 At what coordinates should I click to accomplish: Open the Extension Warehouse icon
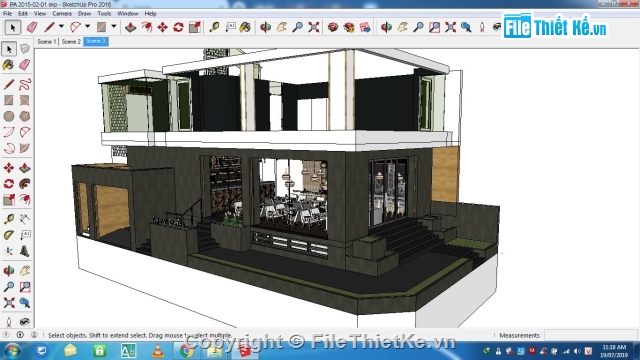click(x=349, y=27)
